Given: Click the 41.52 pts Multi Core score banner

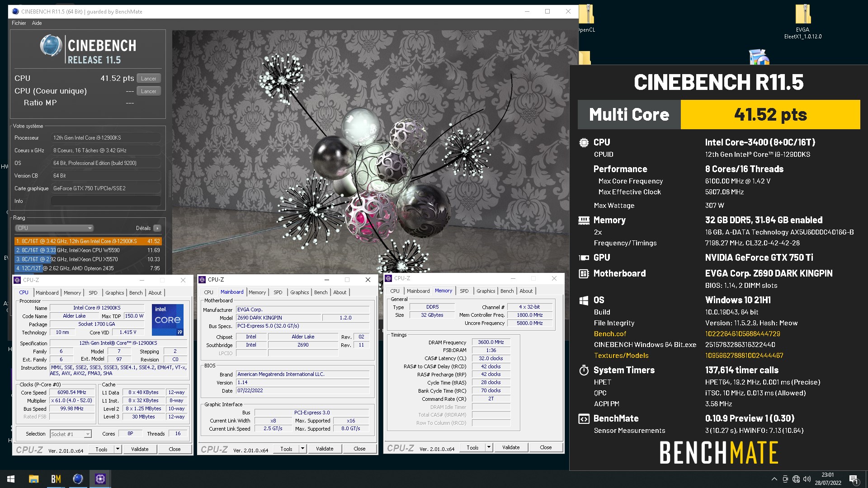Looking at the screenshot, I should tap(770, 115).
